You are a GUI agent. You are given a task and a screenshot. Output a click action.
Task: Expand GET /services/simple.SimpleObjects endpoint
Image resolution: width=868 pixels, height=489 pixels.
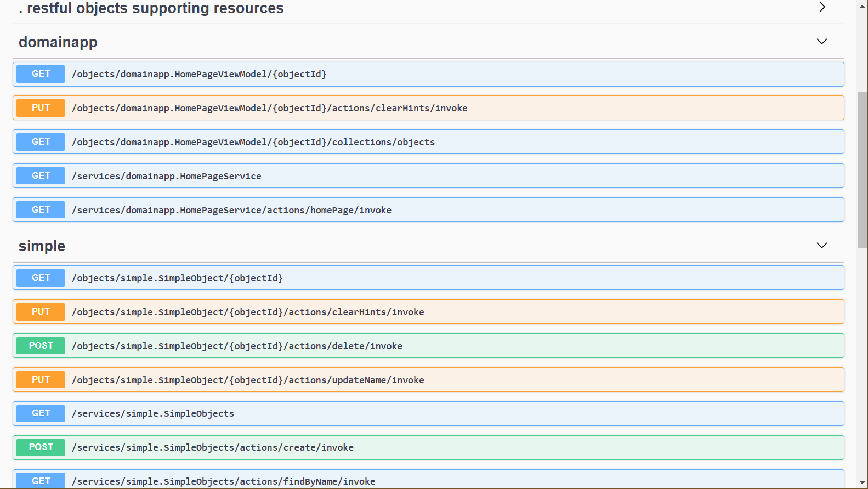[153, 414]
